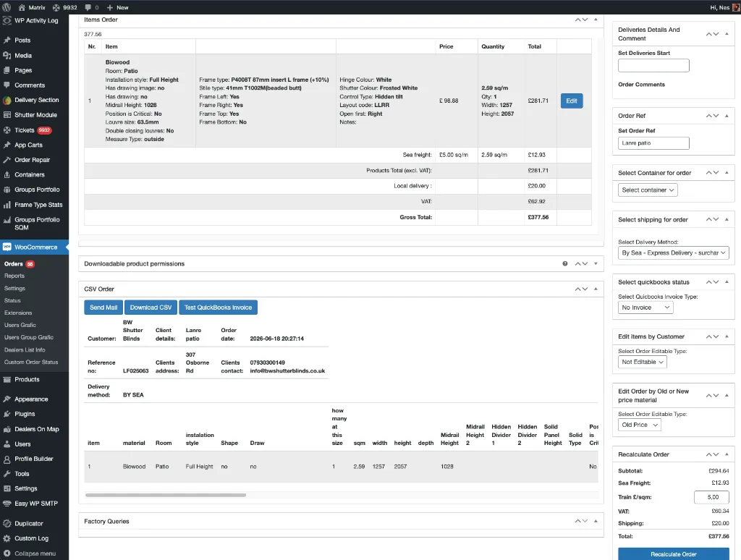Click the CSV table horizontal scrollbar
This screenshot has width=741, height=560.
(166, 496)
